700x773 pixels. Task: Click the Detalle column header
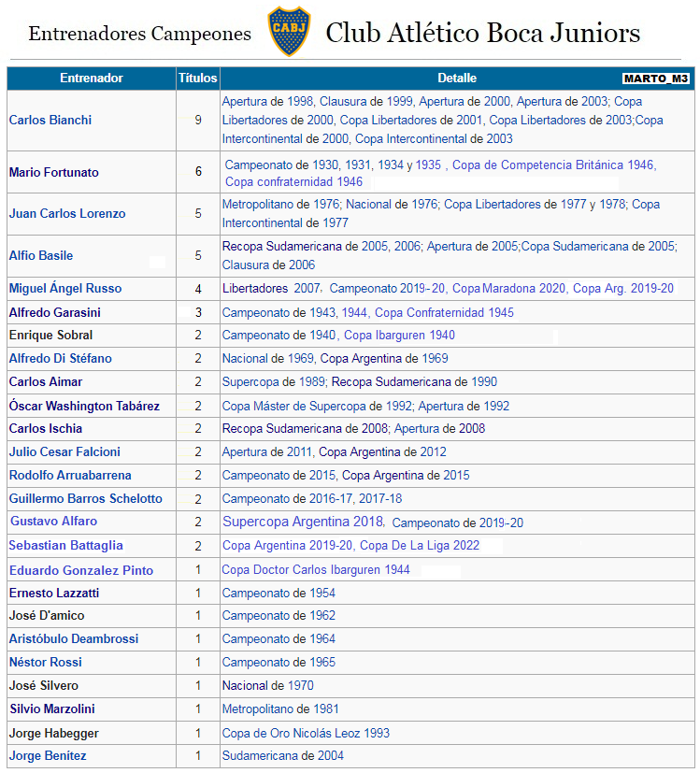coord(457,78)
